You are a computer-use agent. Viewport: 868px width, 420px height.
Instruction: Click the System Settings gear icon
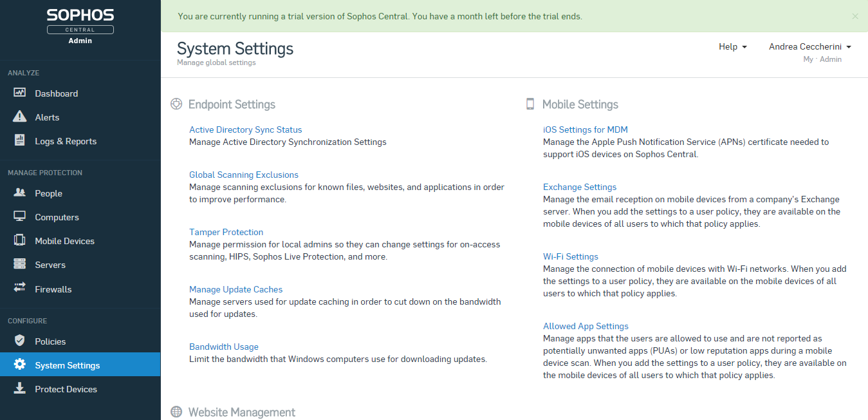tap(19, 365)
